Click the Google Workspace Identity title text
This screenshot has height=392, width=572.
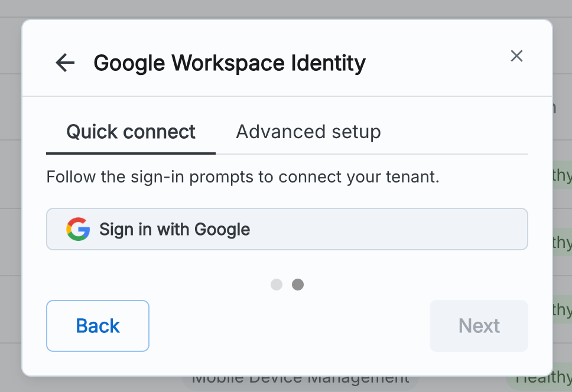coord(229,63)
